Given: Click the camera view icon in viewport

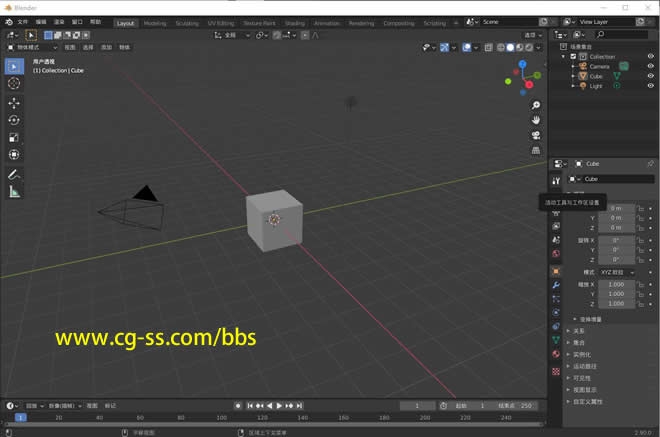Looking at the screenshot, I should [536, 135].
